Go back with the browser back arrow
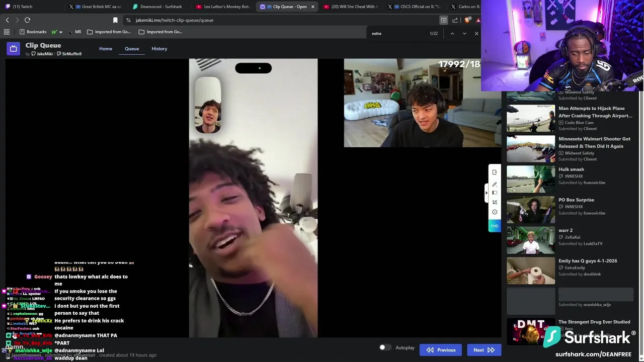The height and width of the screenshot is (362, 644). (7, 20)
